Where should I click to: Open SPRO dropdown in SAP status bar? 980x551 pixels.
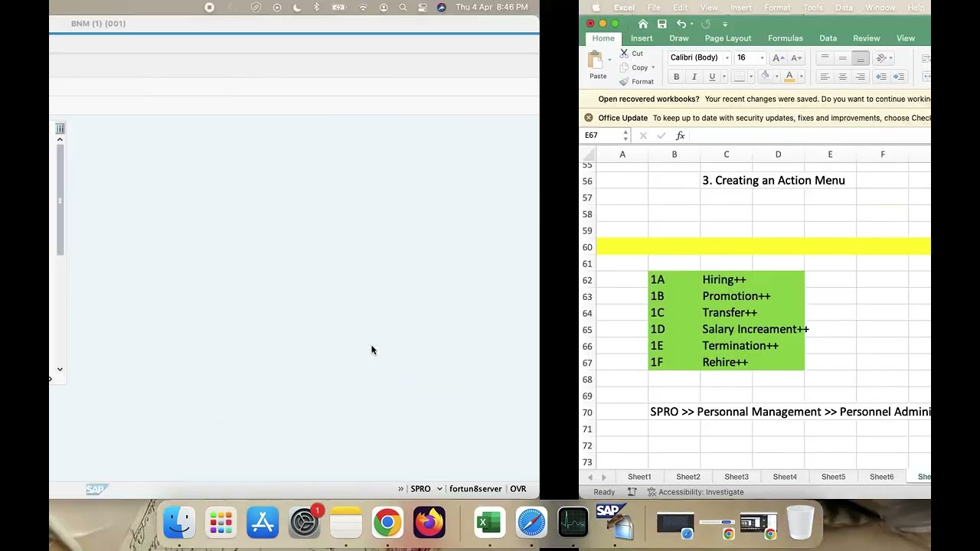[439, 489]
